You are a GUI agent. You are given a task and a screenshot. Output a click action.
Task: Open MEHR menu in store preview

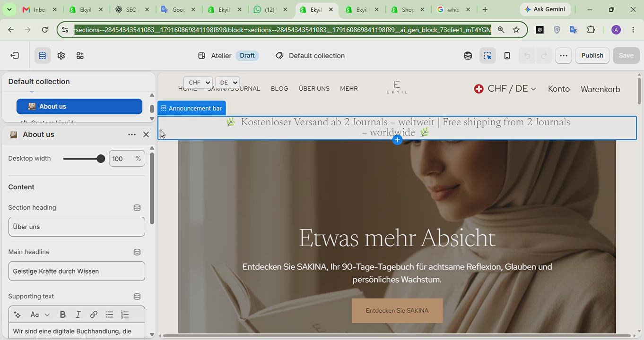349,89
